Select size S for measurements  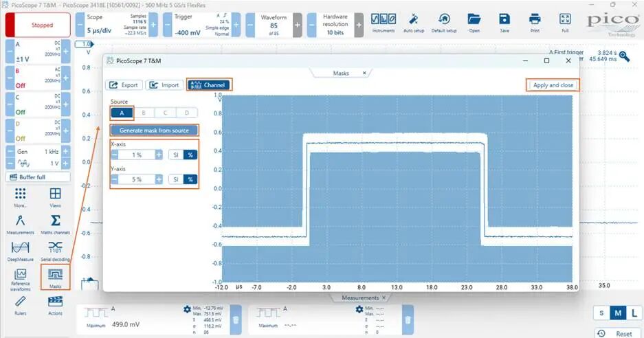pyautogui.click(x=601, y=313)
